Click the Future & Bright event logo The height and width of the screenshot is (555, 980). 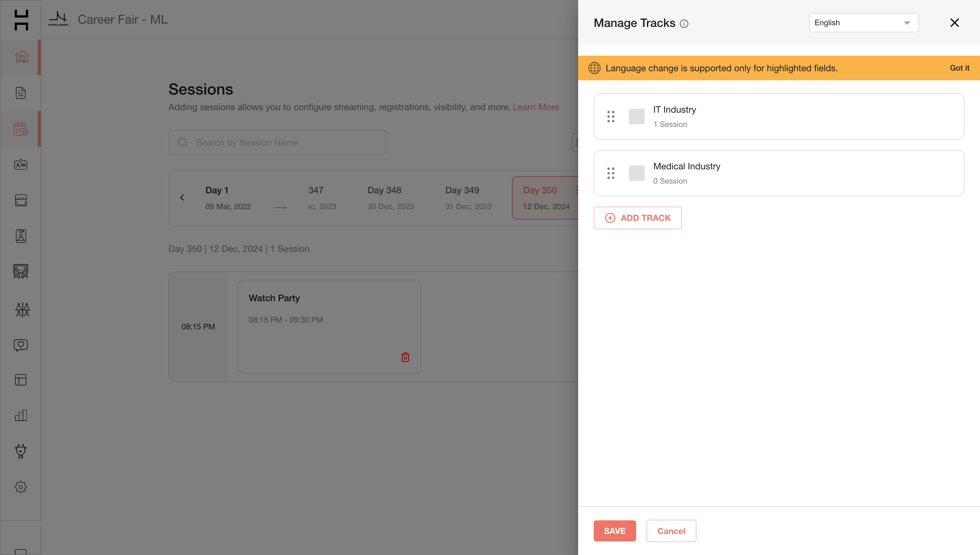click(x=58, y=19)
